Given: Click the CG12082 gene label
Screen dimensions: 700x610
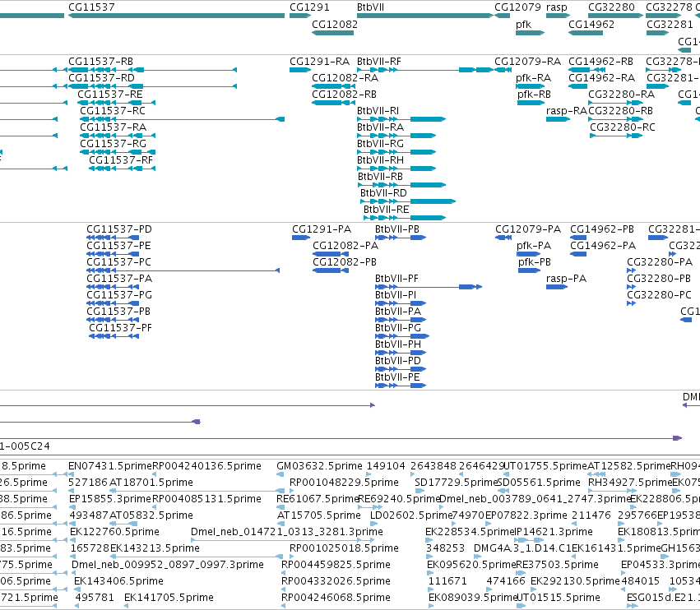Looking at the screenshot, I should [x=335, y=25].
